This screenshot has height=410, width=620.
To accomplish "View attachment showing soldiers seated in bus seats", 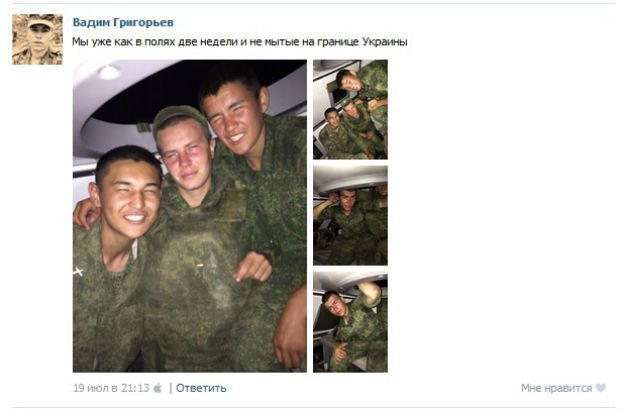I will click(350, 110).
